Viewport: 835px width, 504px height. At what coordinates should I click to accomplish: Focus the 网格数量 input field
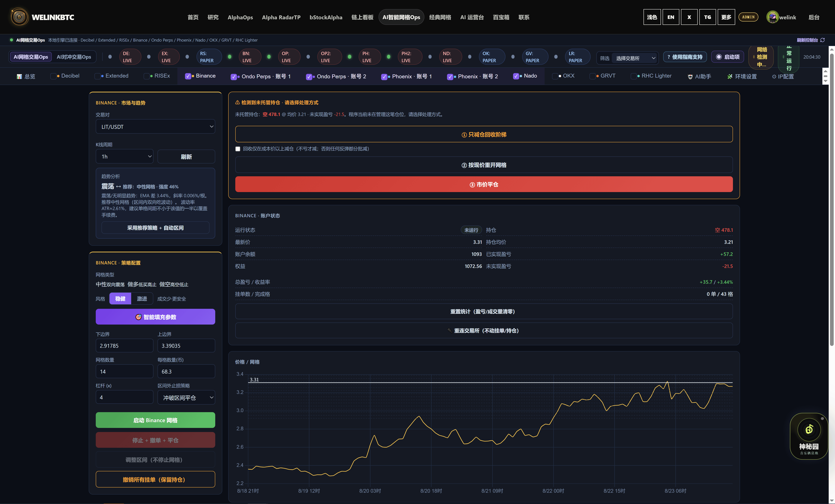[x=124, y=372]
